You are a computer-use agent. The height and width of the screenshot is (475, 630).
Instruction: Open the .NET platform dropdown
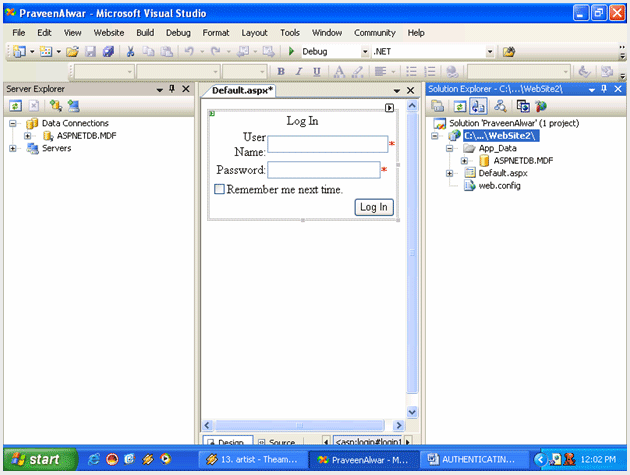click(x=490, y=51)
